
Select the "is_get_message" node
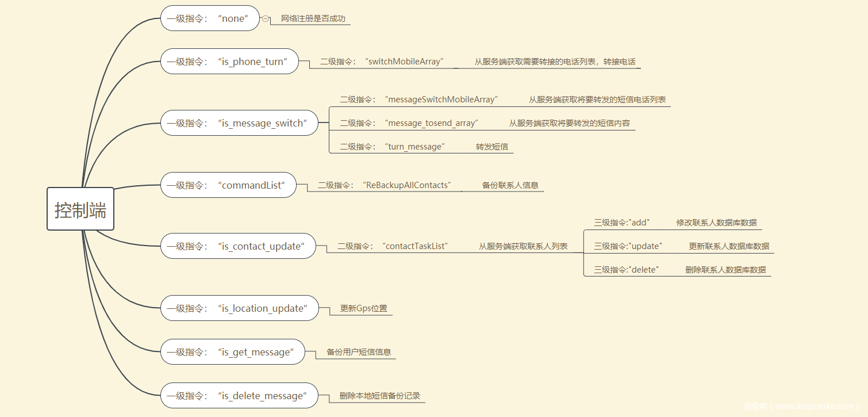(x=232, y=352)
